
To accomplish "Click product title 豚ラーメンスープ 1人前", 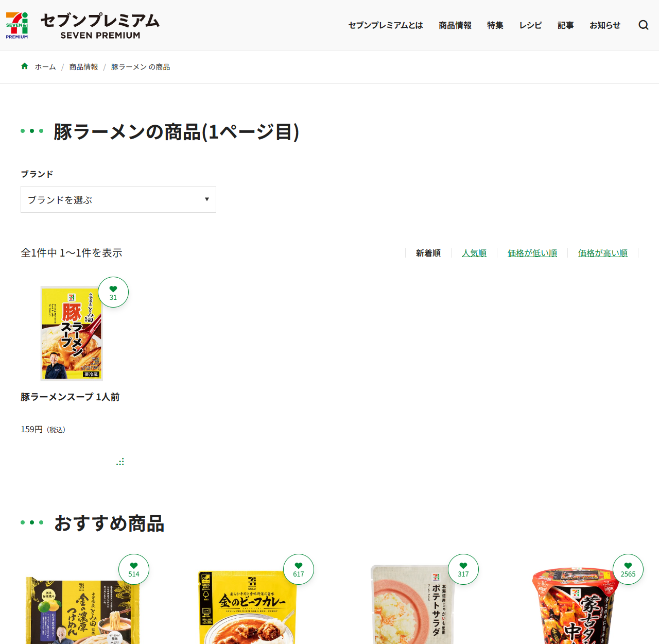I will coord(70,397).
